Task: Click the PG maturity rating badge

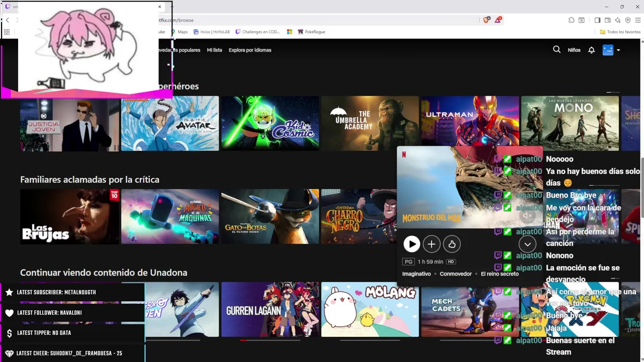Action: (409, 261)
